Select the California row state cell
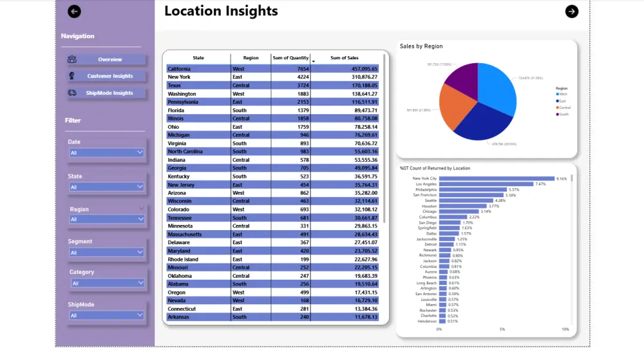This screenshot has width=644, height=348. tap(198, 68)
